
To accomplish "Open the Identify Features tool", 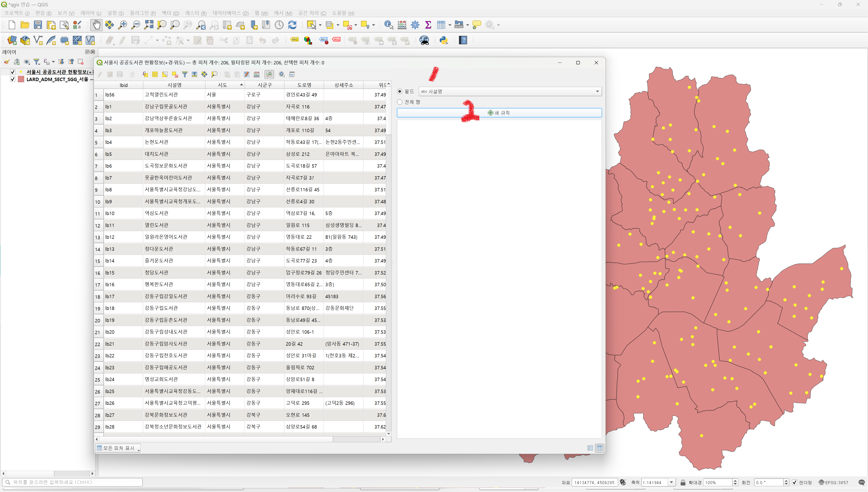I will tap(388, 25).
